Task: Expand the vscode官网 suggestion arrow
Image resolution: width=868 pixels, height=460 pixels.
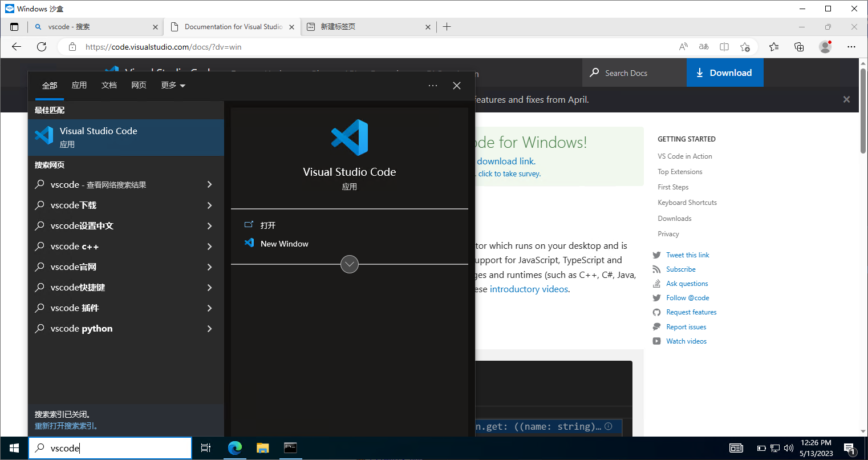Action: tap(209, 267)
